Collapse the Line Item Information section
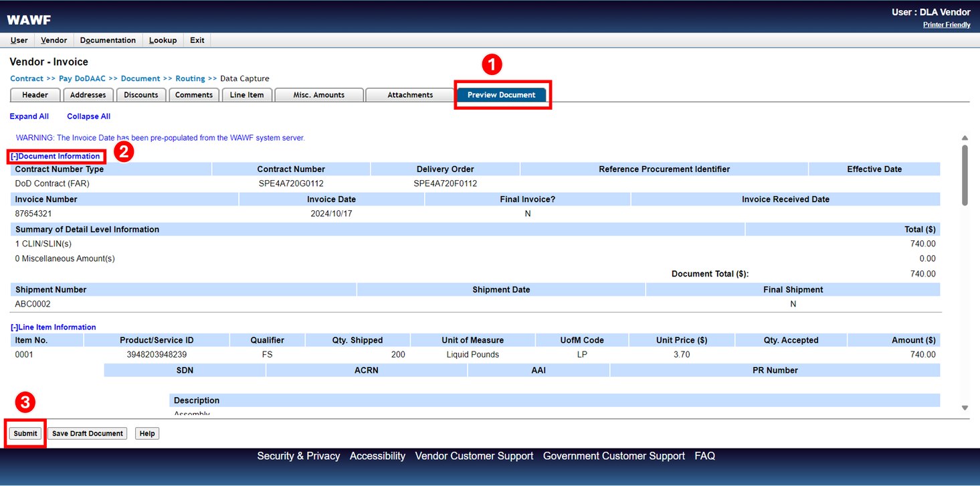The width and height of the screenshot is (980, 486). coord(54,327)
